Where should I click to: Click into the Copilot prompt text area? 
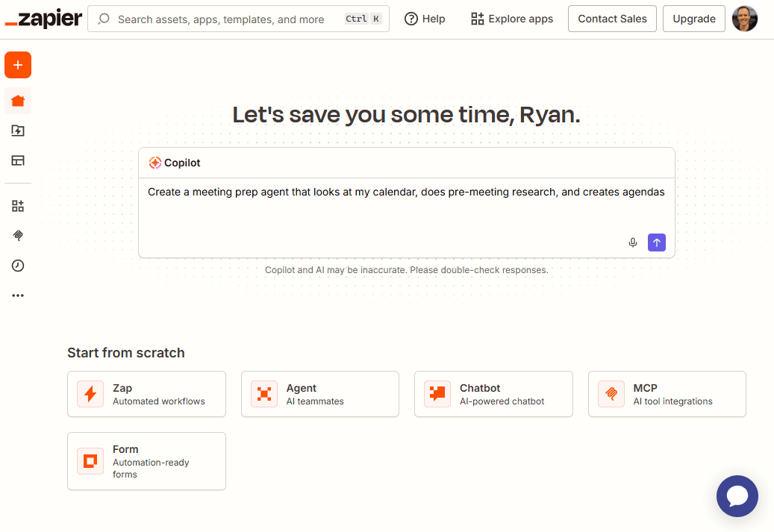(x=406, y=217)
